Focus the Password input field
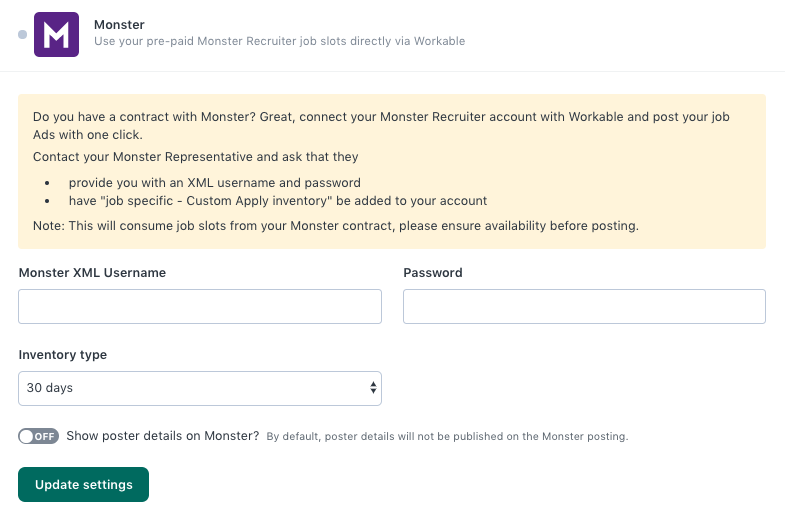Image resolution: width=785 pixels, height=519 pixels. point(584,306)
